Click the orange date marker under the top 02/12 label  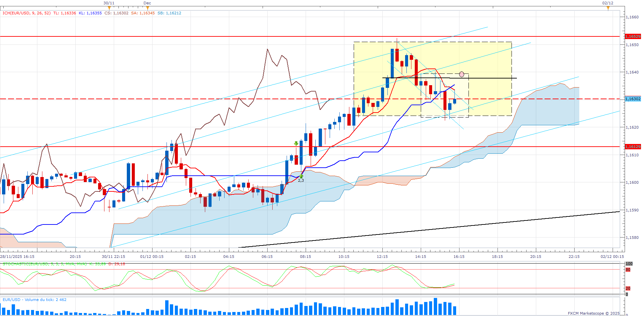point(608,8)
